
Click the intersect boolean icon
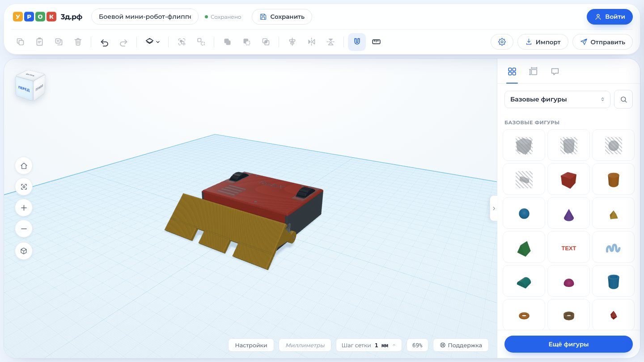coord(266,42)
